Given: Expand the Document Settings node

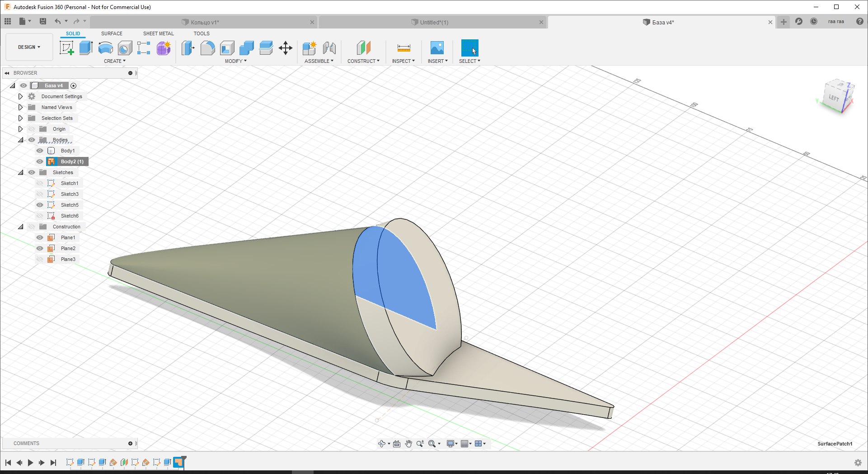Looking at the screenshot, I should click(x=20, y=96).
